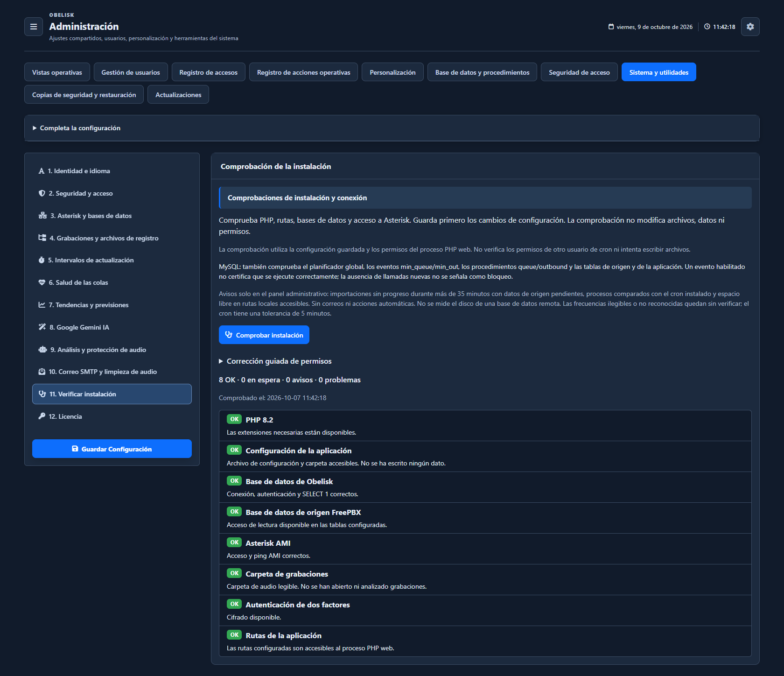
Task: Open Registro de accesos tab
Action: point(209,72)
